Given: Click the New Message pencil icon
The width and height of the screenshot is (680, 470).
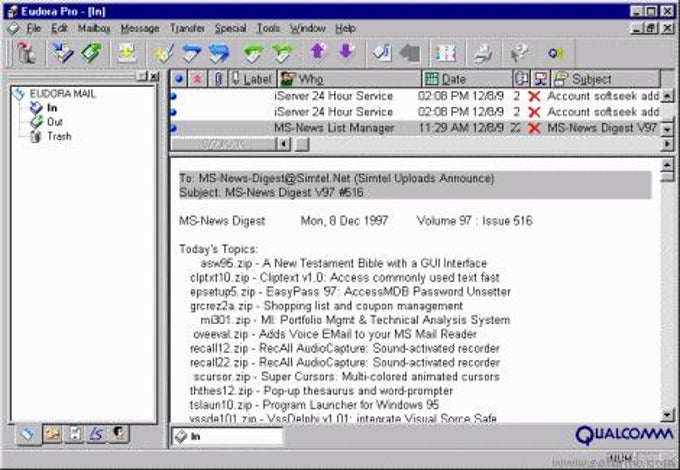Looking at the screenshot, I should pyautogui.click(x=164, y=53).
